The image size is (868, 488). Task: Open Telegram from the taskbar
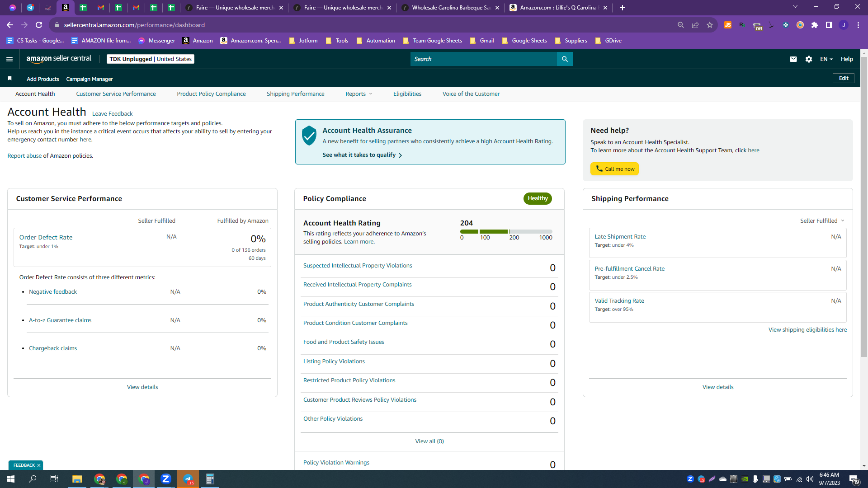(x=188, y=479)
